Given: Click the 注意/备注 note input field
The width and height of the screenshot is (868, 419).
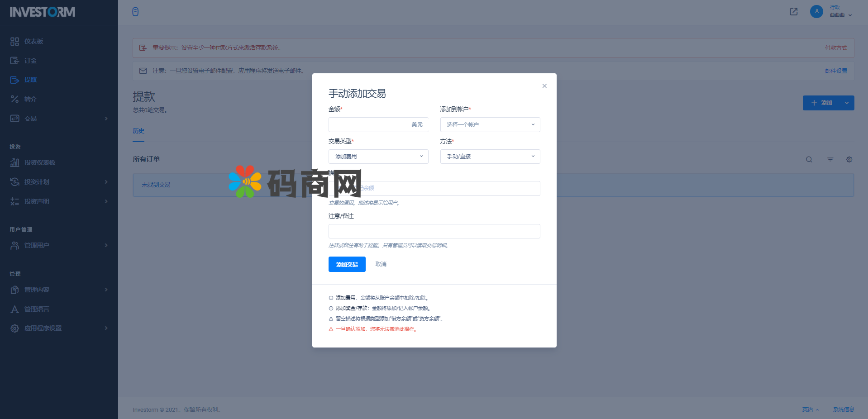Looking at the screenshot, I should tap(434, 231).
